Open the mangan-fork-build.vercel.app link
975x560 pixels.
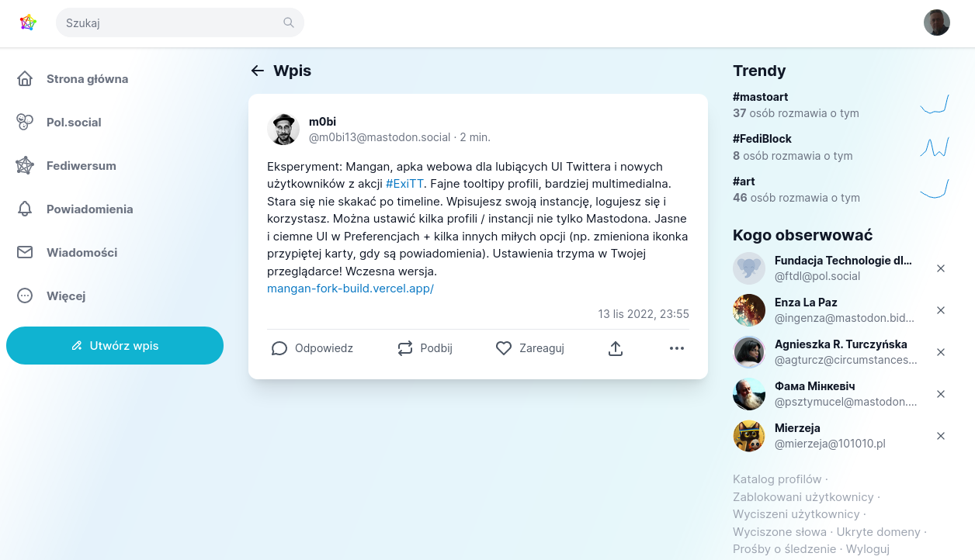point(350,289)
